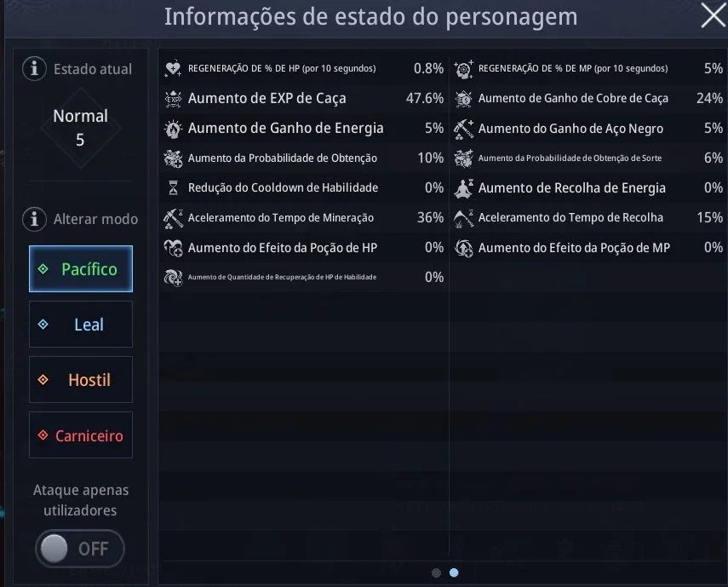This screenshot has width=728, height=587.
Task: Click the Recuperação de HP de Habilidade icon
Action: coord(173,278)
